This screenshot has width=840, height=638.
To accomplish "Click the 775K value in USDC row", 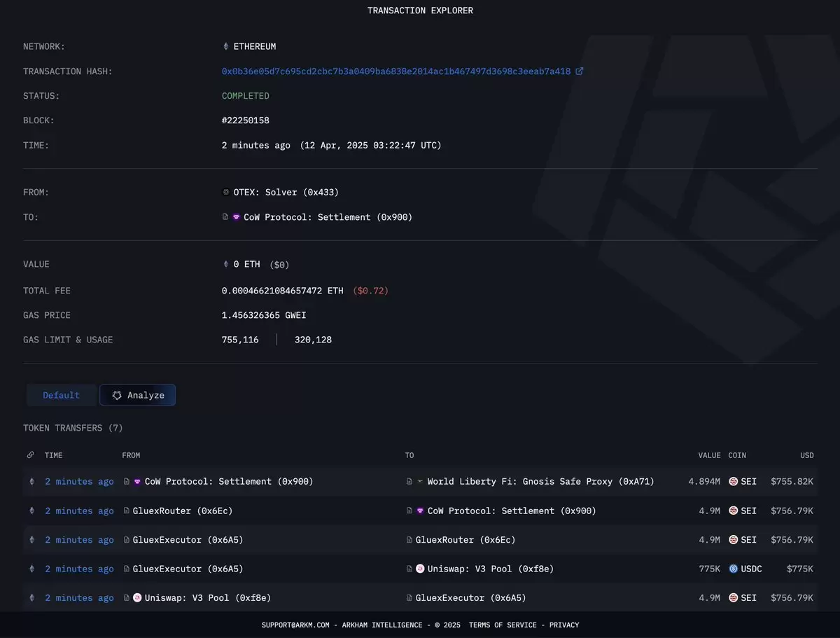I will [708, 569].
